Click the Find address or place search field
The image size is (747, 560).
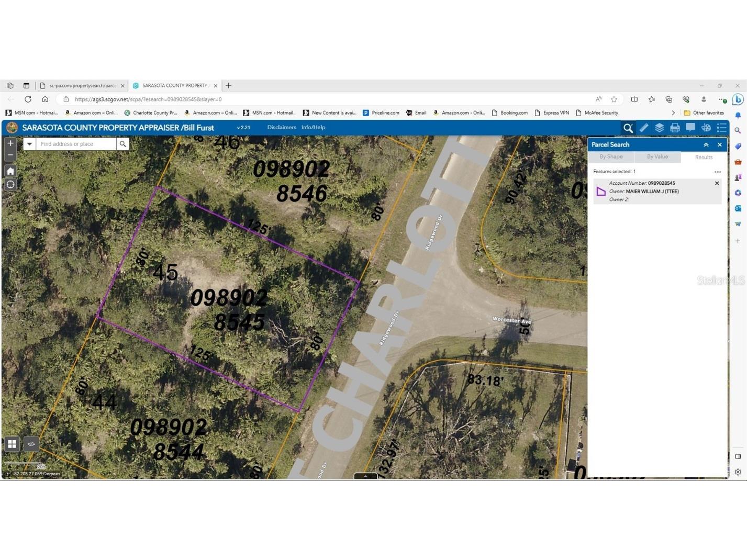tap(76, 143)
